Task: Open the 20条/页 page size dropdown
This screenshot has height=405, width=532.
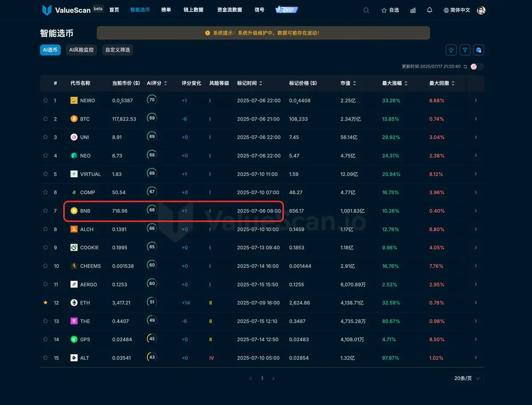Action: tap(467, 378)
